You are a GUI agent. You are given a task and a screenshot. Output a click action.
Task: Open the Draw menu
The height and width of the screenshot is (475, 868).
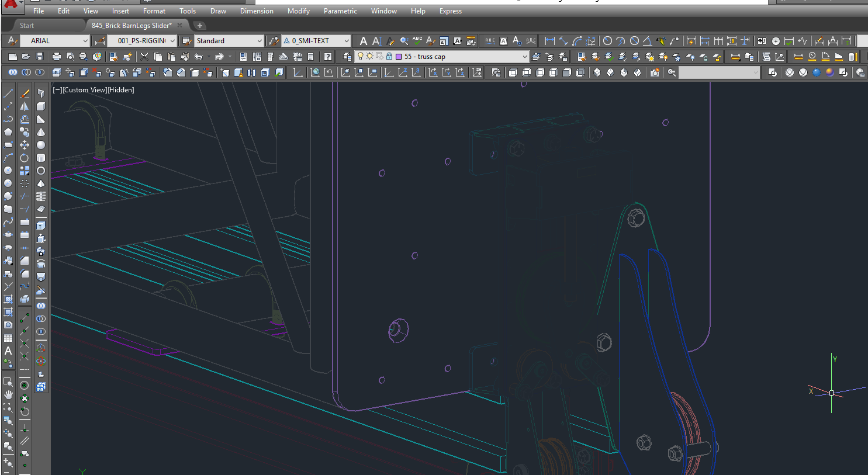(218, 11)
